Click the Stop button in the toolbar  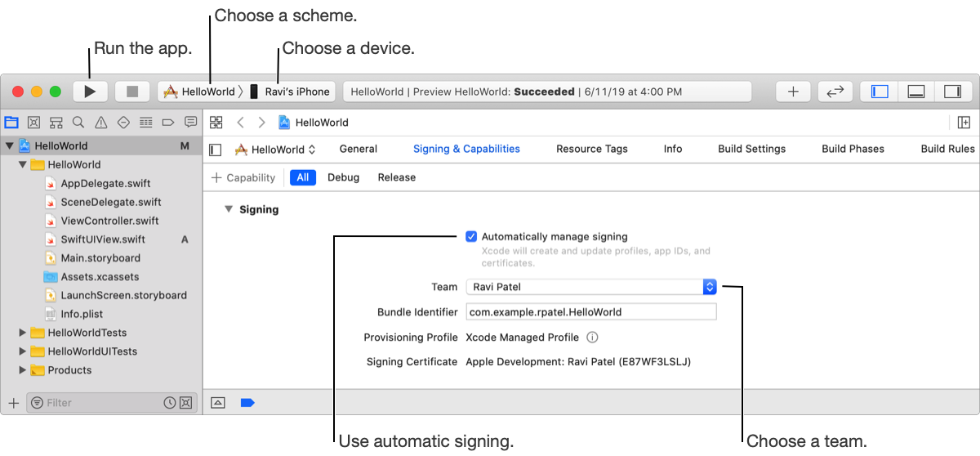tap(132, 92)
